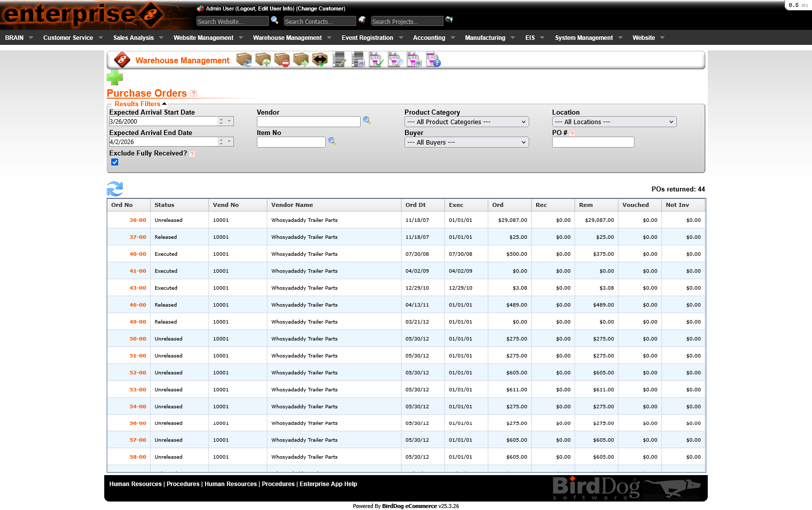Click the green plus icon below the toolbar

115,78
